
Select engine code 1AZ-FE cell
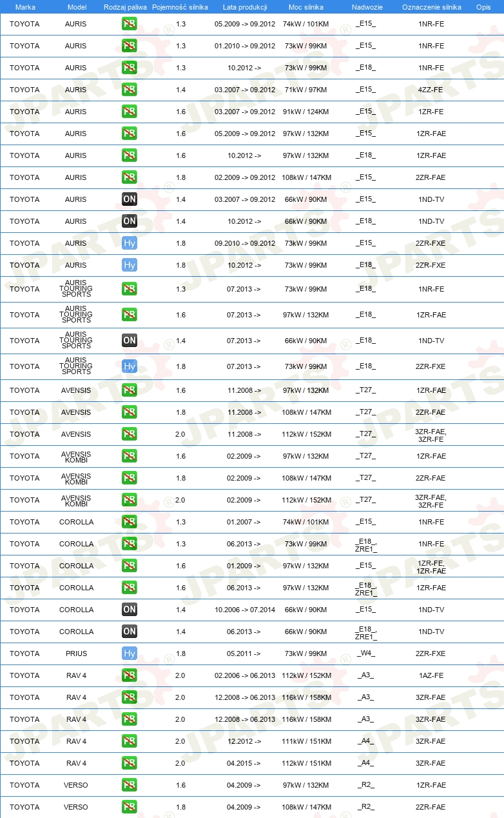431,675
